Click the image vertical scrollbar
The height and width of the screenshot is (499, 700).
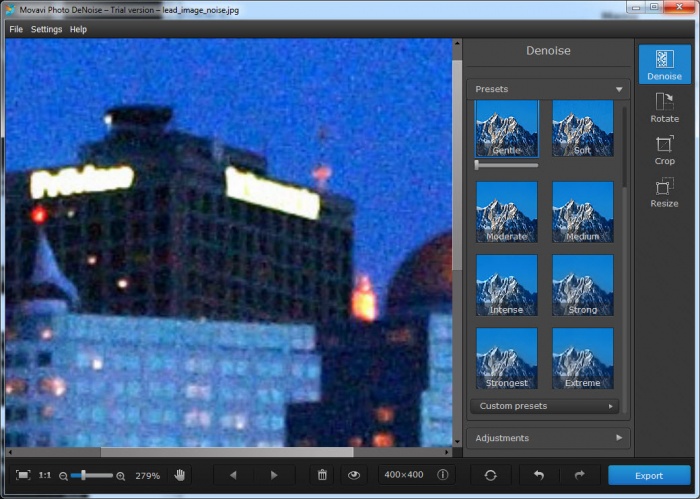click(x=457, y=165)
